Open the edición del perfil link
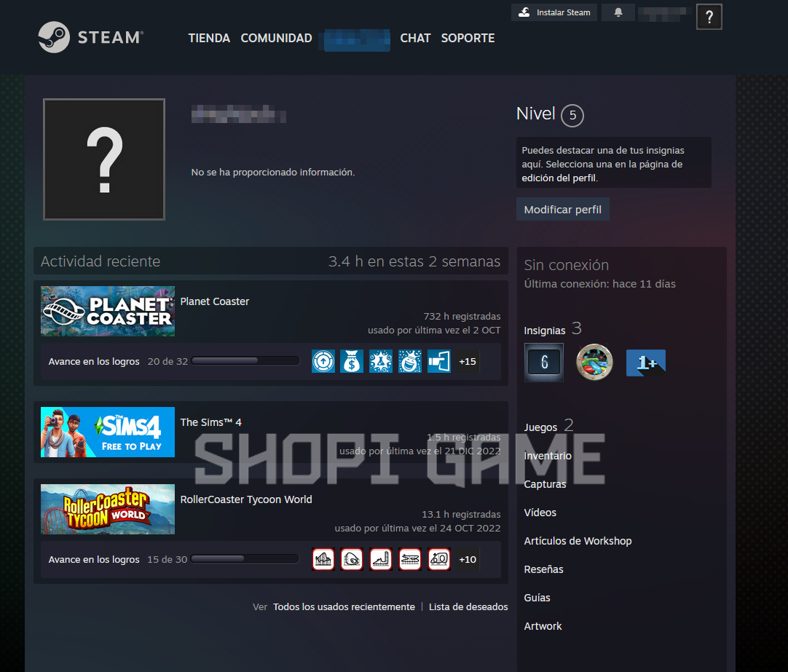 pyautogui.click(x=559, y=178)
